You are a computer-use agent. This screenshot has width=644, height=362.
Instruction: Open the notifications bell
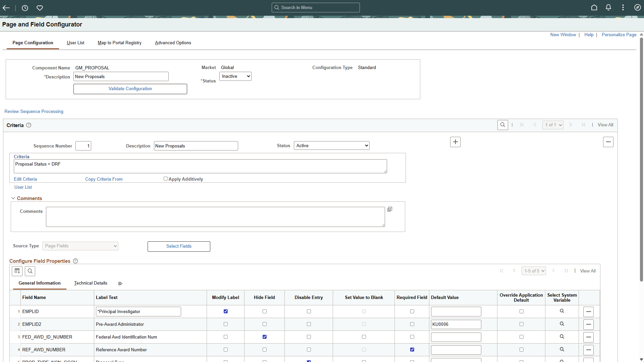(x=608, y=7)
